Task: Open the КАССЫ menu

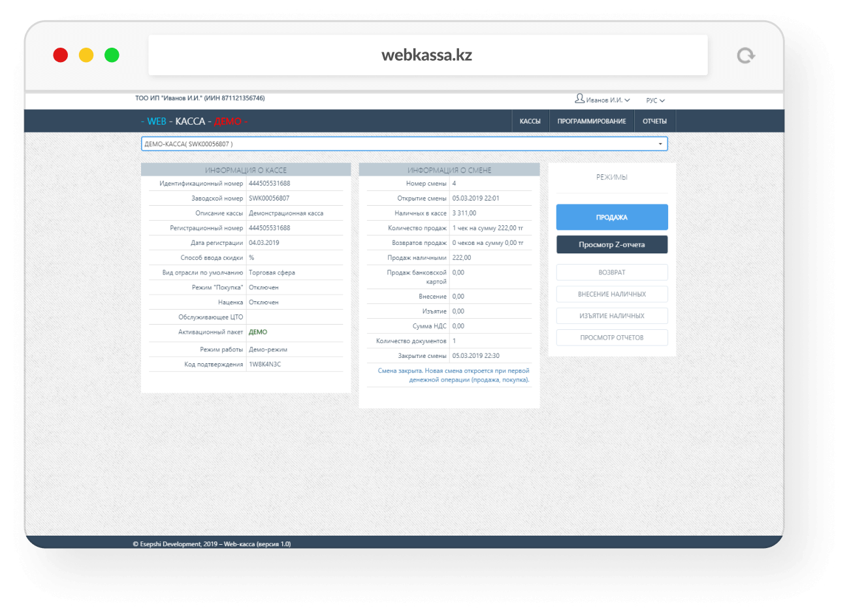Action: (530, 122)
